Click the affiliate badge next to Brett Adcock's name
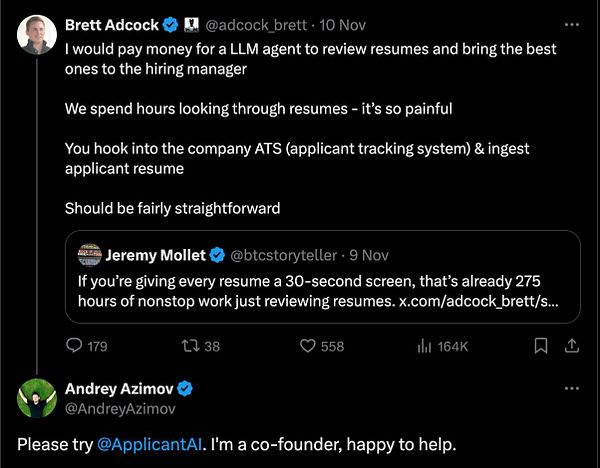 coord(192,25)
